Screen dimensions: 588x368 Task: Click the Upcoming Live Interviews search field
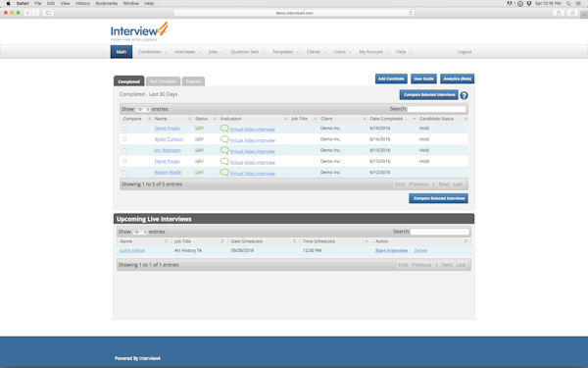(439, 232)
